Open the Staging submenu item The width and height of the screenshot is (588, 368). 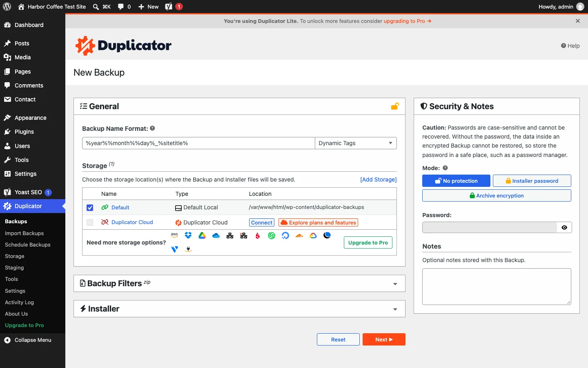coord(14,267)
